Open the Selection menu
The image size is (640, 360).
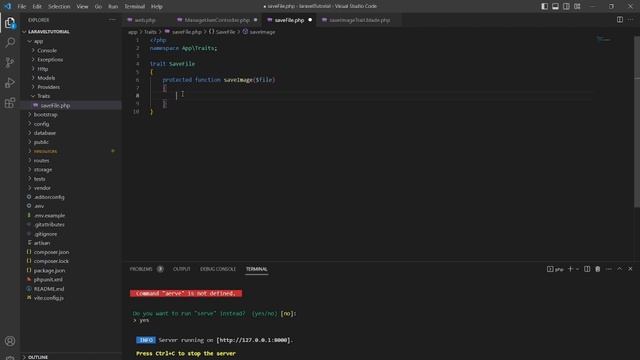tap(59, 7)
